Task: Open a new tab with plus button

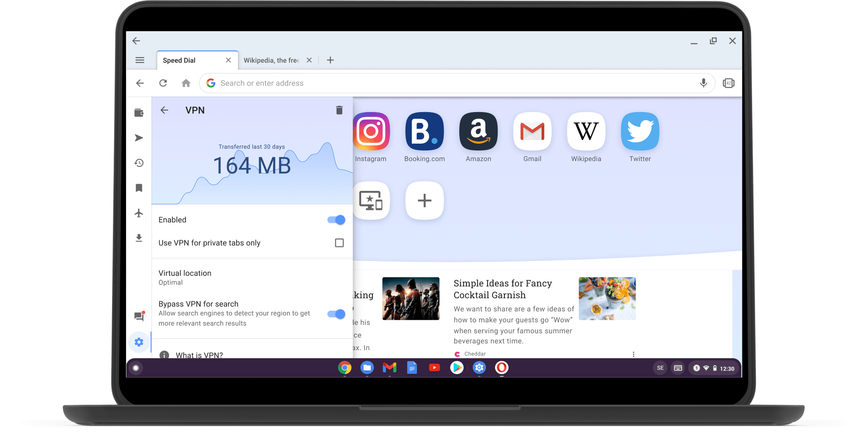Action: click(330, 60)
